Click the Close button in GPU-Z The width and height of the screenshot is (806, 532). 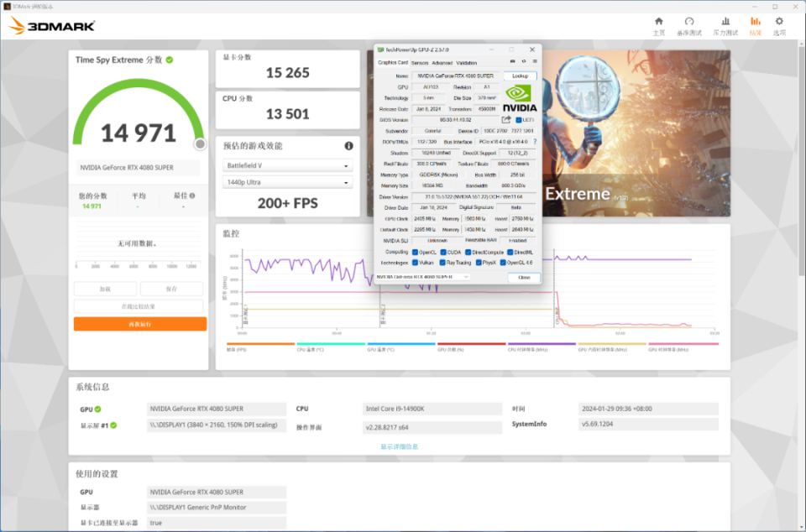524,277
